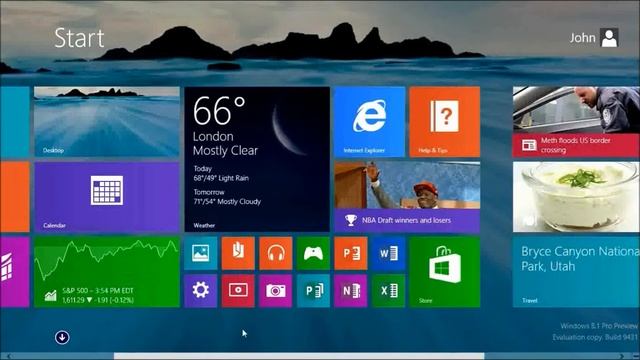Image resolution: width=640 pixels, height=360 pixels.
Task: Launch the PowerPoint tile
Action: [351, 253]
